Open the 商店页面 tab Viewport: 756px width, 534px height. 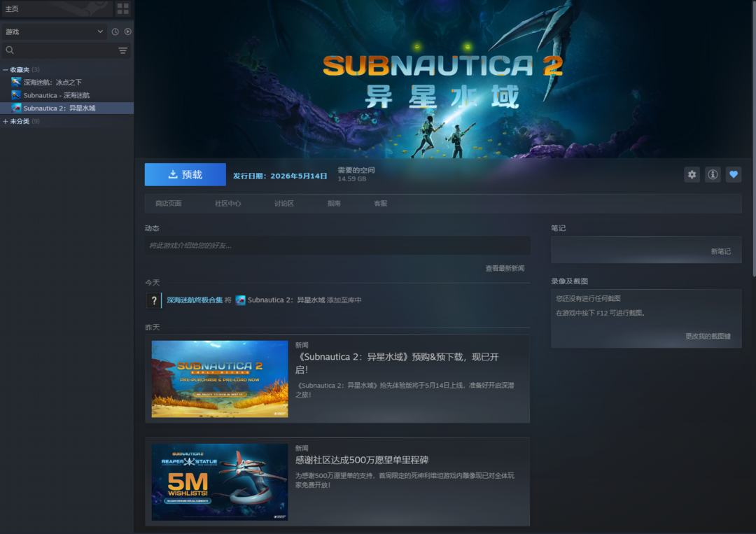[x=168, y=204]
